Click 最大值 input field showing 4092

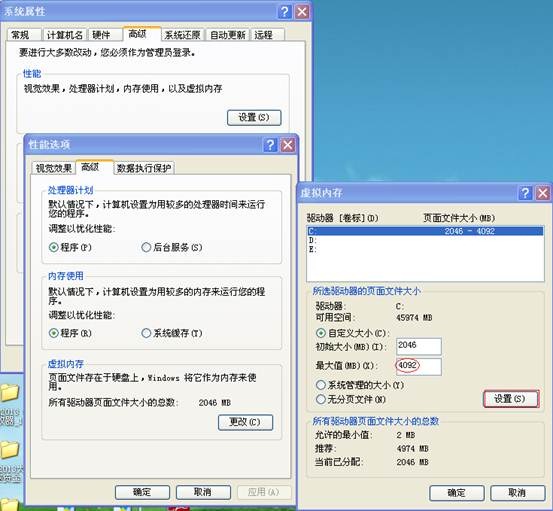(x=419, y=366)
